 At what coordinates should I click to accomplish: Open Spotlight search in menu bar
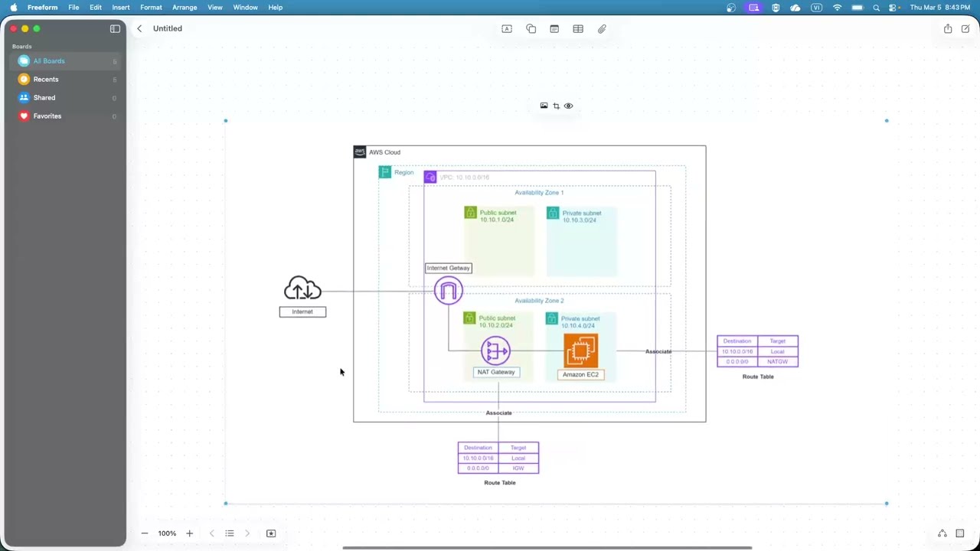pyautogui.click(x=877, y=8)
